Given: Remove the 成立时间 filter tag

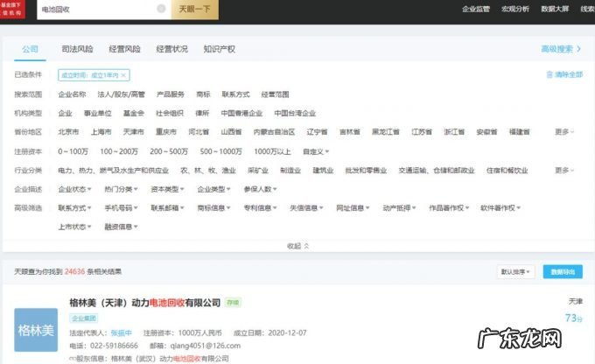Looking at the screenshot, I should 123,75.
